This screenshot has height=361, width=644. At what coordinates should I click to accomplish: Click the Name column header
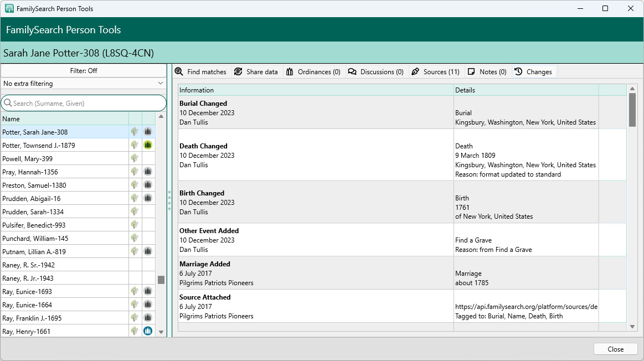[65, 118]
